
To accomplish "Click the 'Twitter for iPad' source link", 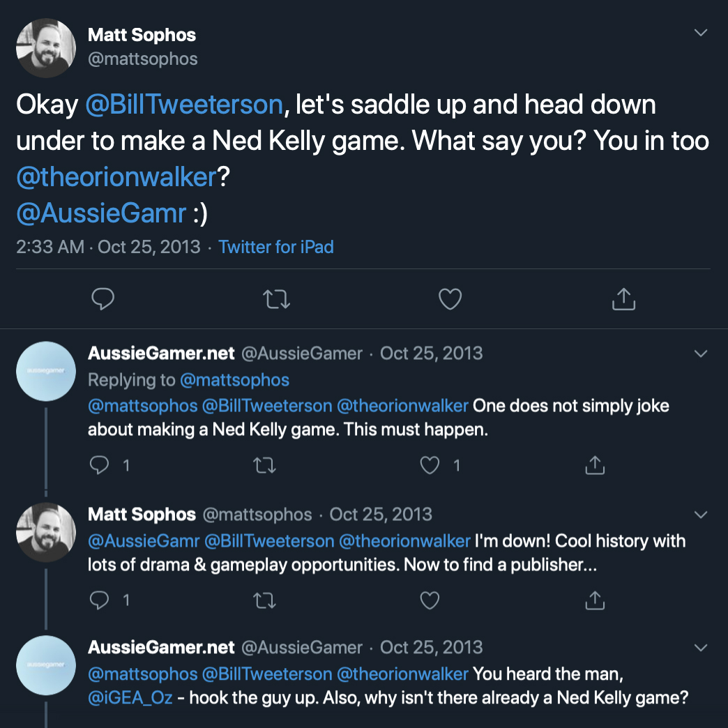I will click(x=276, y=247).
